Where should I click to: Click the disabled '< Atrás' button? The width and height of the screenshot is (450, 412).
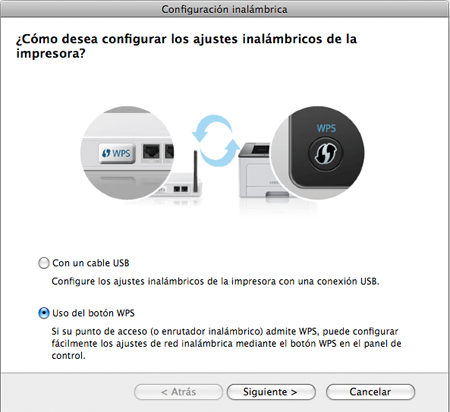click(178, 392)
